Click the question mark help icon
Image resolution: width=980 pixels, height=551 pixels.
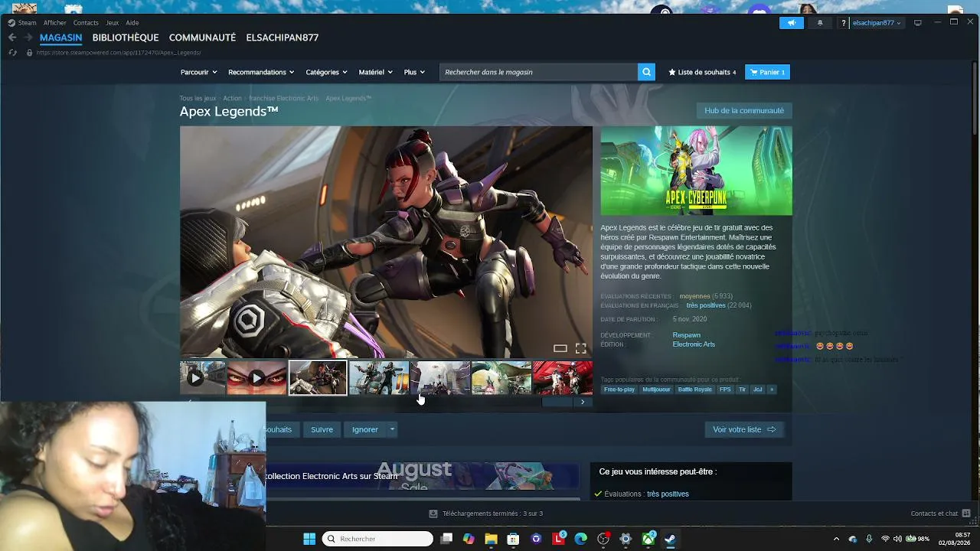click(843, 23)
